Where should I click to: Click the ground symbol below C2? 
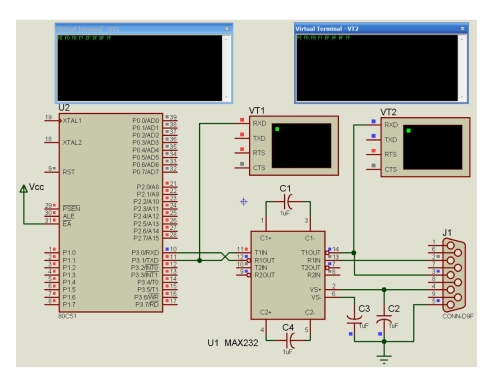click(x=384, y=359)
